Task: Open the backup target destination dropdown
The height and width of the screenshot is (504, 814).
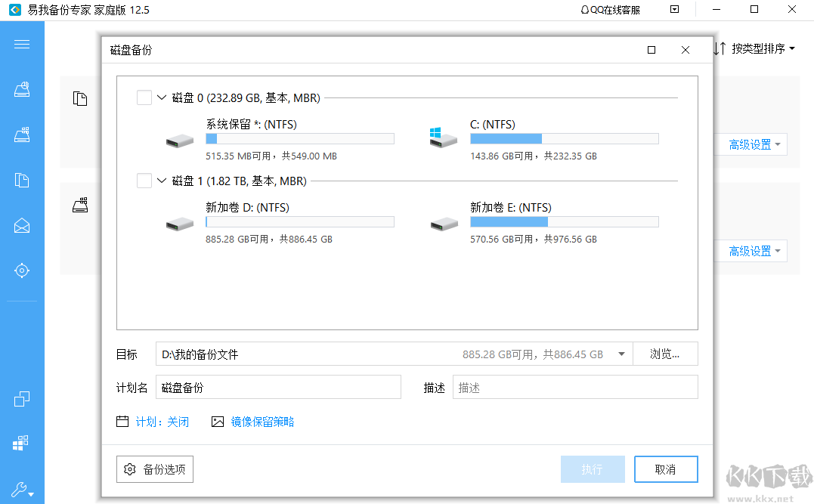Action: (621, 353)
